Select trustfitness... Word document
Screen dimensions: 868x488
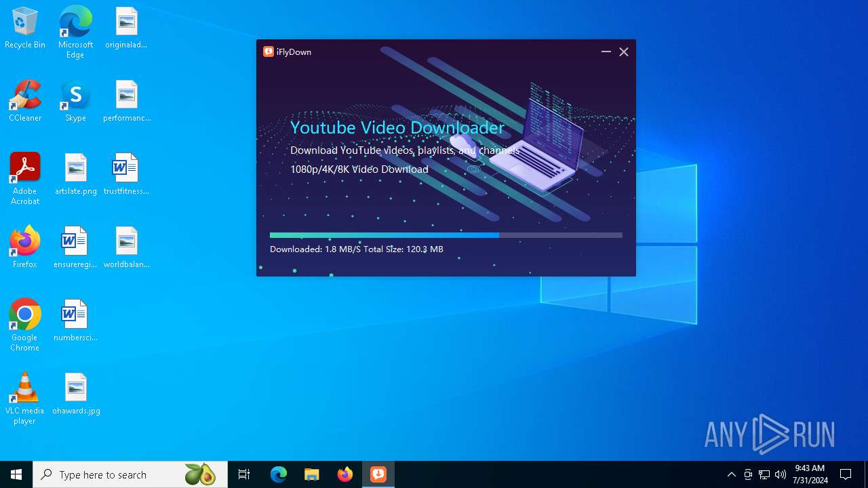(126, 174)
